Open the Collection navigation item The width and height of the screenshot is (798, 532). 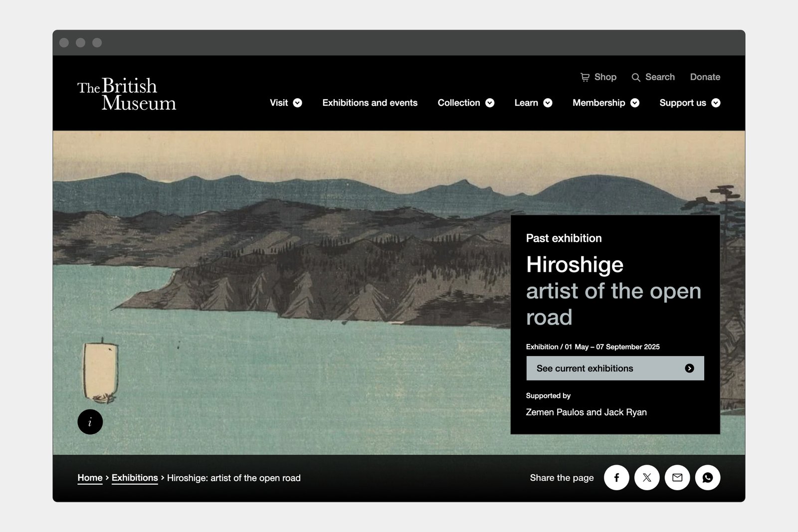pyautogui.click(x=459, y=103)
